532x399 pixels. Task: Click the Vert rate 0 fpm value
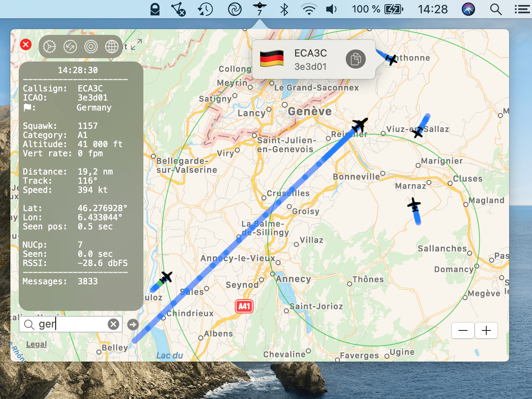click(x=90, y=153)
